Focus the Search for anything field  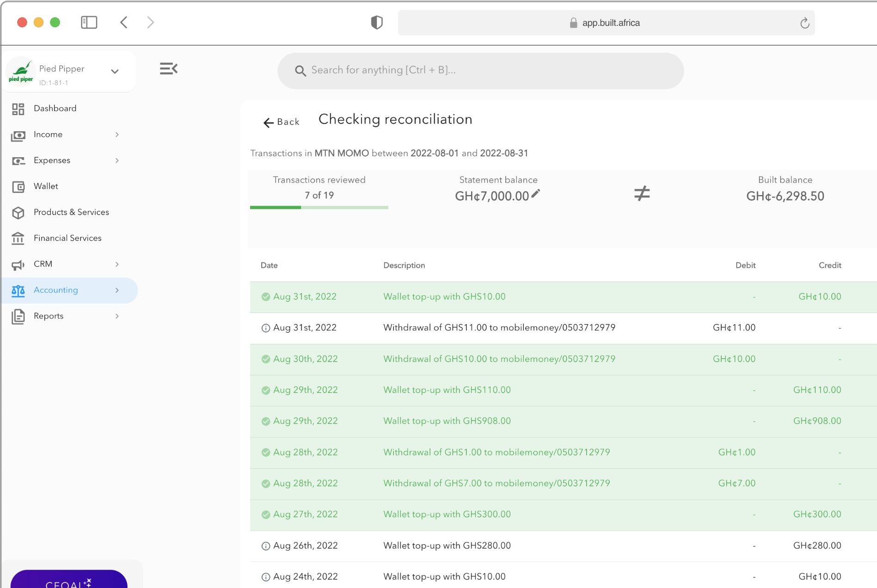(x=481, y=70)
